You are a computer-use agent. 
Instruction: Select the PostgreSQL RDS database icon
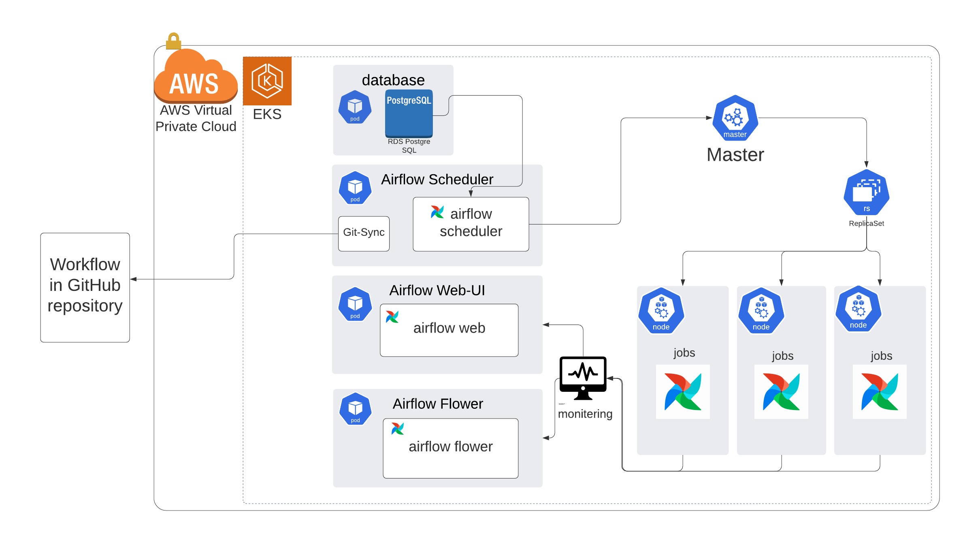coord(409,113)
